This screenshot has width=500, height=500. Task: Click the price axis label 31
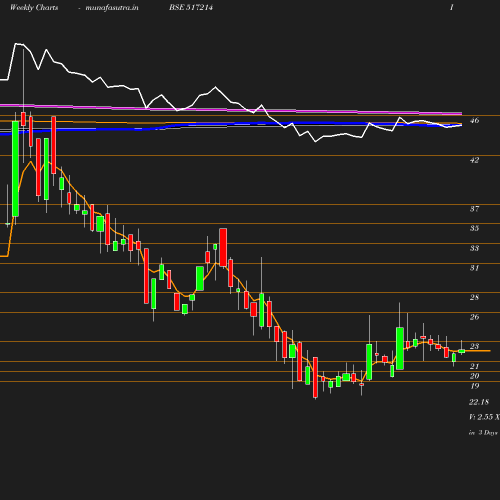click(474, 268)
